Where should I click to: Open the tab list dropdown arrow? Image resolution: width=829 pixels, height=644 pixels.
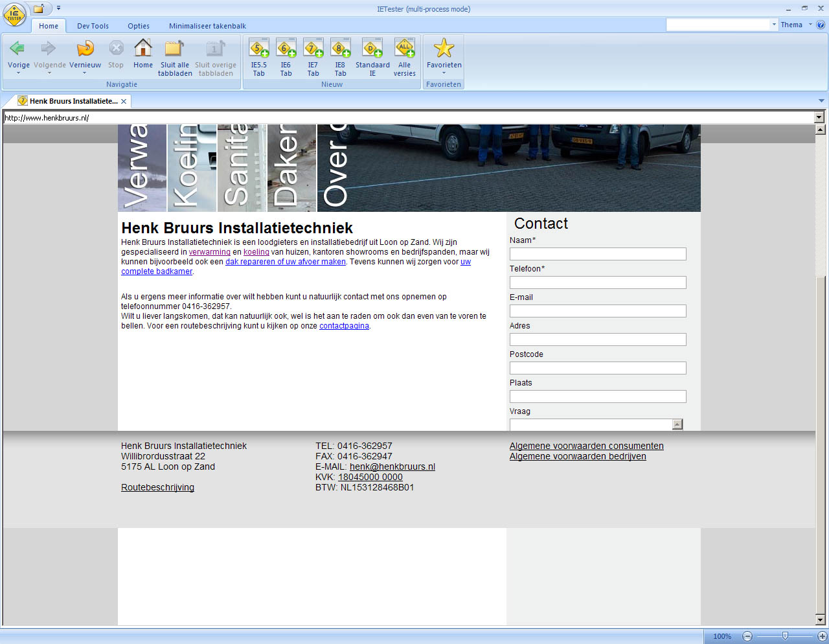[821, 101]
